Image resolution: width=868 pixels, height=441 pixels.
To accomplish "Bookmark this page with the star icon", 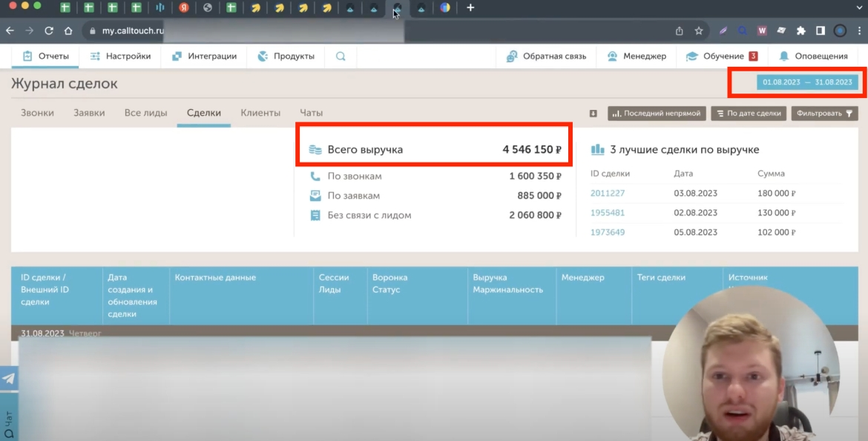I will 699,31.
